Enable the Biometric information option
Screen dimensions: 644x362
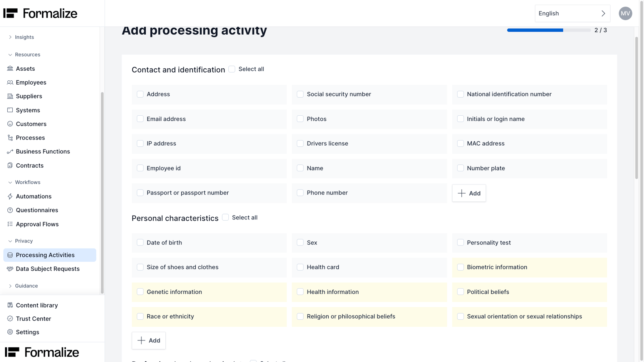(460, 267)
